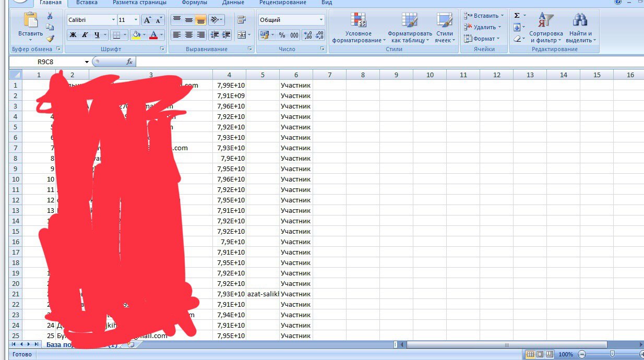Viewport: 644px width, 360px height.
Task: Click the Cut scissors icon
Action: pyautogui.click(x=50, y=16)
